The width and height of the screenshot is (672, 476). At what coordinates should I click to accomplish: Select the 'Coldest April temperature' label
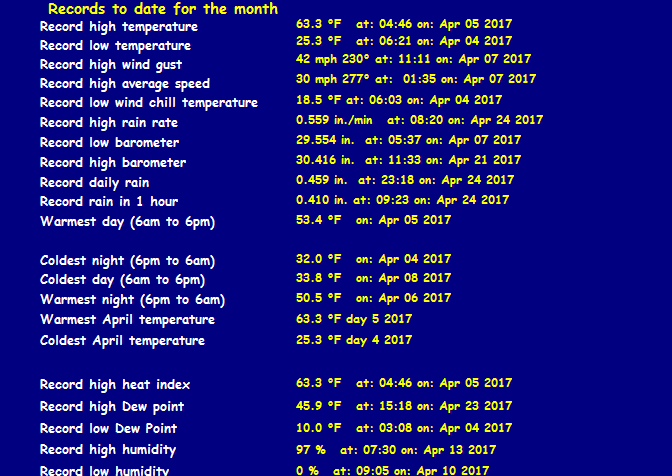(122, 341)
